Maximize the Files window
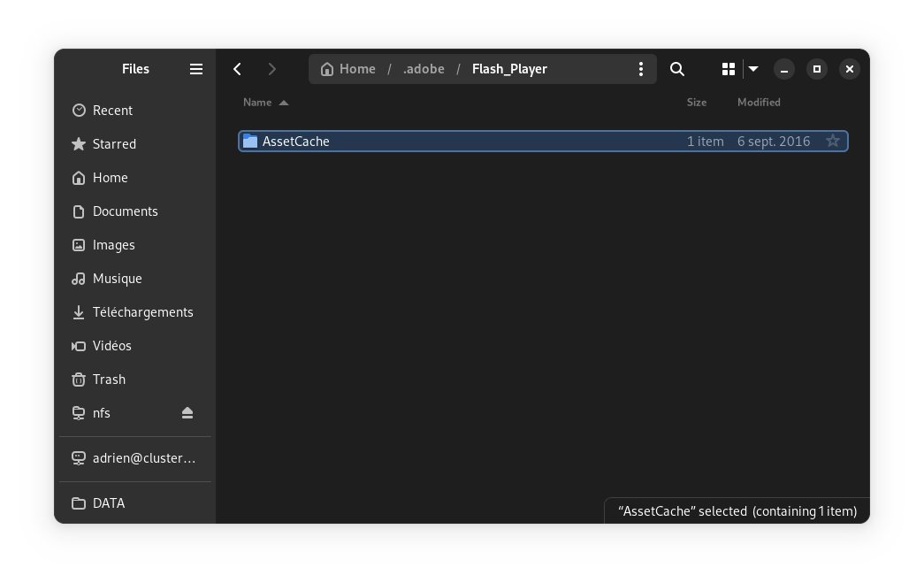The height and width of the screenshot is (583, 924). tap(817, 69)
